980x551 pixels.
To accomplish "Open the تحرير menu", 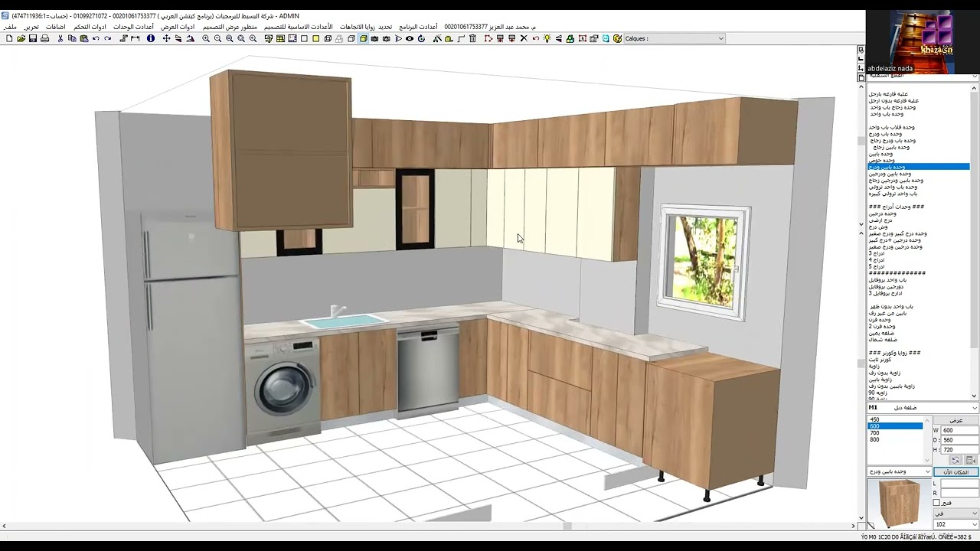I will click(31, 27).
